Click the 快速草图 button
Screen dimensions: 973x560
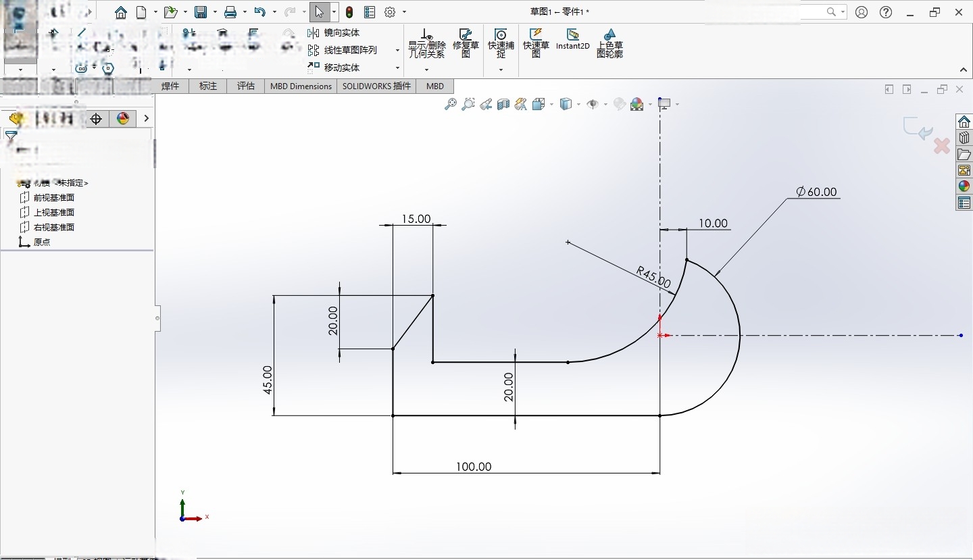tap(536, 43)
